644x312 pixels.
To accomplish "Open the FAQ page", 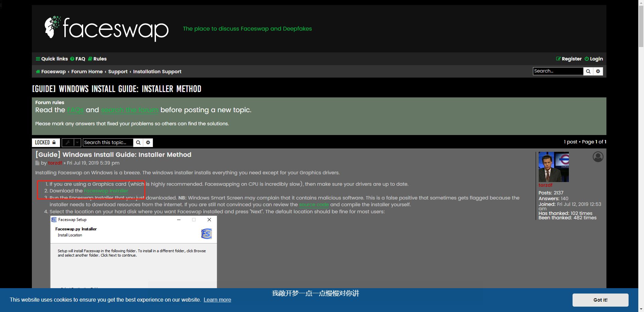I will 78,59.
